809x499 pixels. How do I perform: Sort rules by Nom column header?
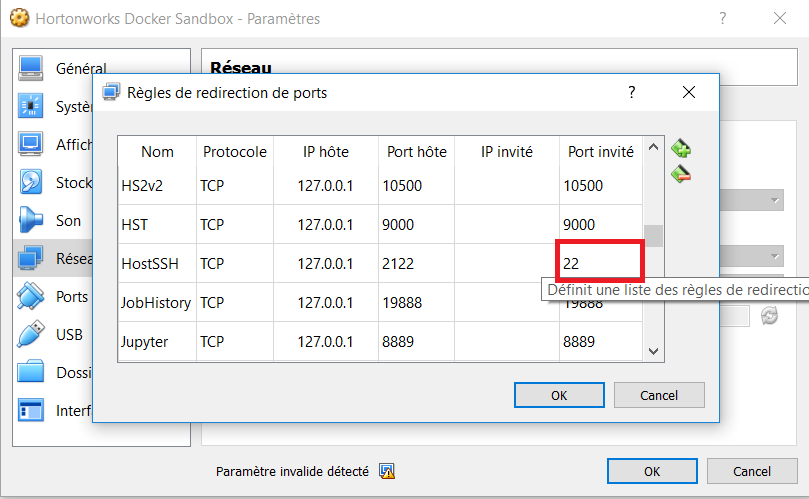(x=157, y=152)
